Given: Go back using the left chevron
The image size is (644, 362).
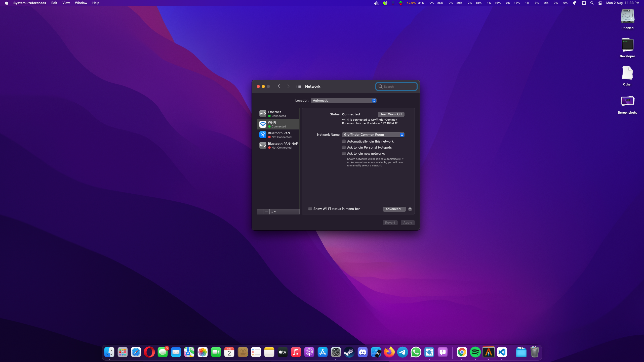Looking at the screenshot, I should [x=279, y=86].
